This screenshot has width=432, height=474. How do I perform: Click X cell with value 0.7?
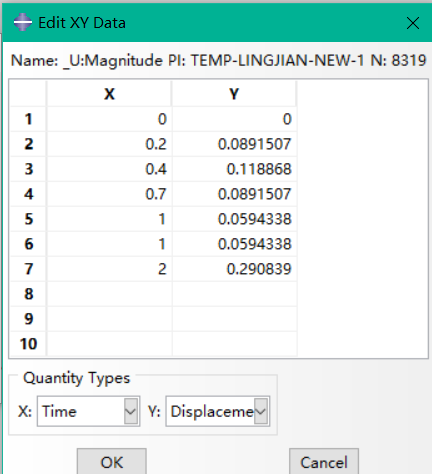[x=109, y=194]
